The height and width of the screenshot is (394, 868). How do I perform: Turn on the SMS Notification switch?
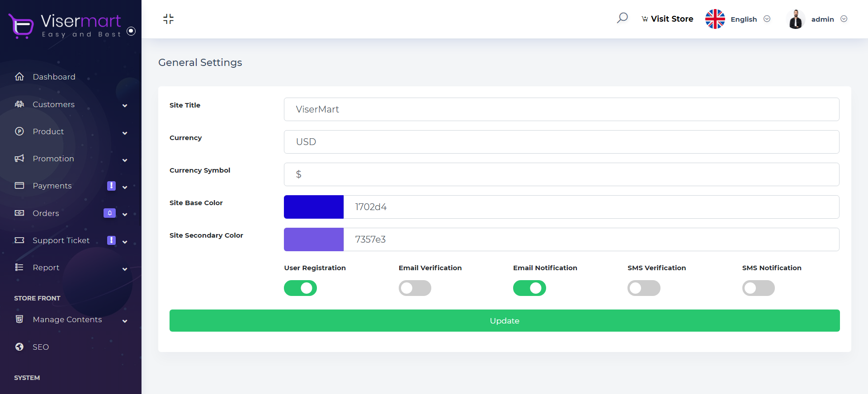(x=758, y=288)
